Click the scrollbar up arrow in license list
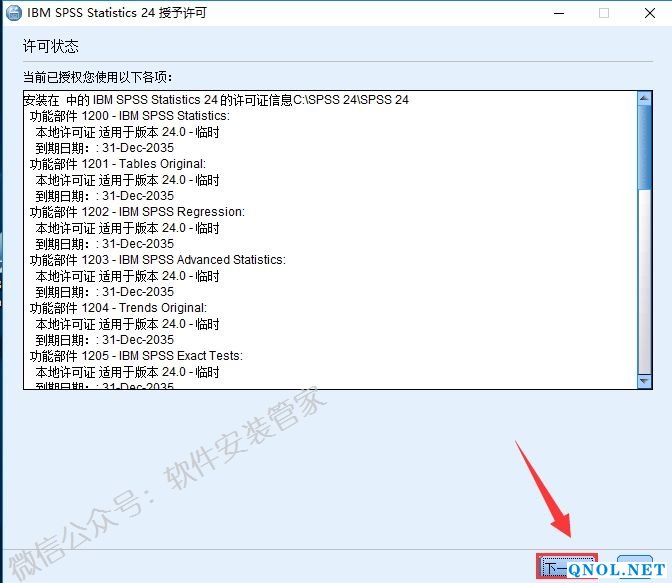 click(x=644, y=98)
